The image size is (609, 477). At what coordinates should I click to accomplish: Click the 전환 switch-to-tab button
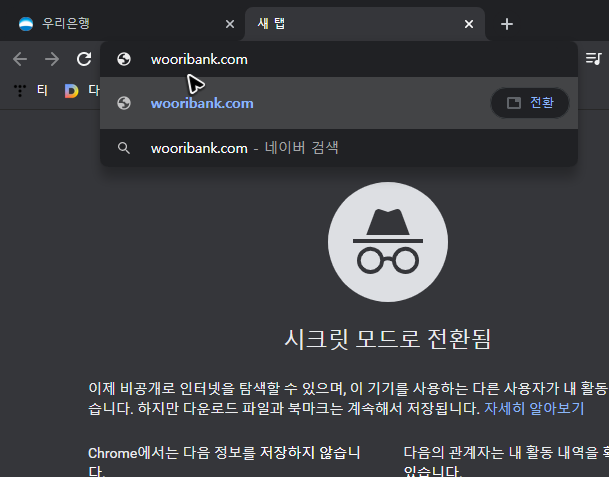click(x=530, y=103)
